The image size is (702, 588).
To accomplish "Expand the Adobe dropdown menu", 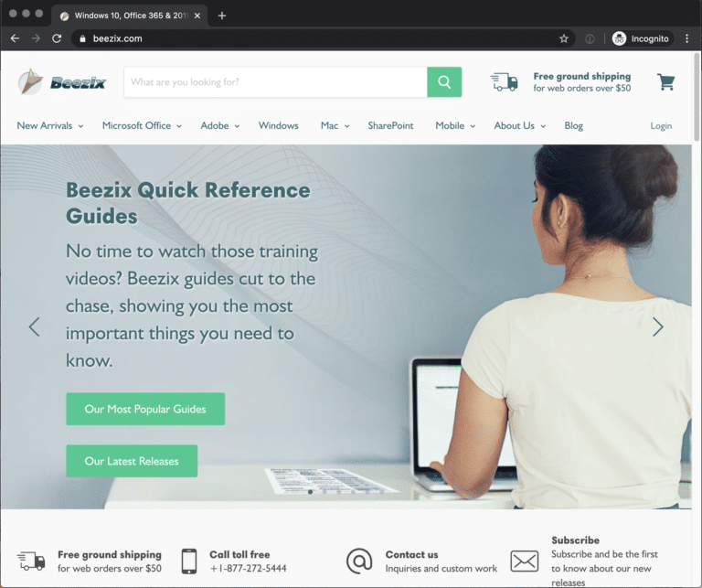I will 219,126.
